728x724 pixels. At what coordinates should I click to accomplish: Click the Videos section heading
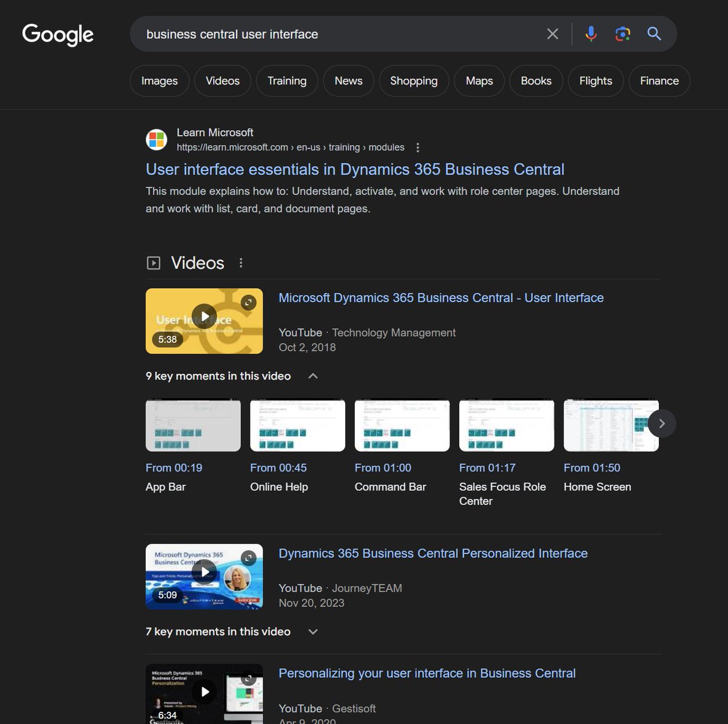click(198, 263)
